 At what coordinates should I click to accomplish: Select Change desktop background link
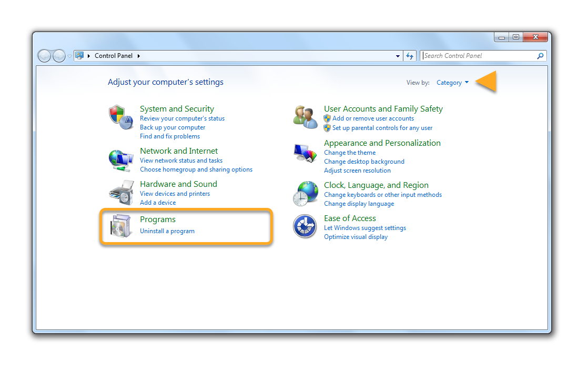364,162
